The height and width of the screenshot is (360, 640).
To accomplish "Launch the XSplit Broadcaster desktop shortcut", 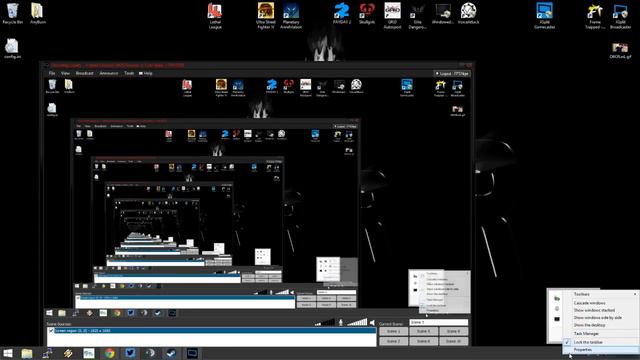I will click(620, 16).
